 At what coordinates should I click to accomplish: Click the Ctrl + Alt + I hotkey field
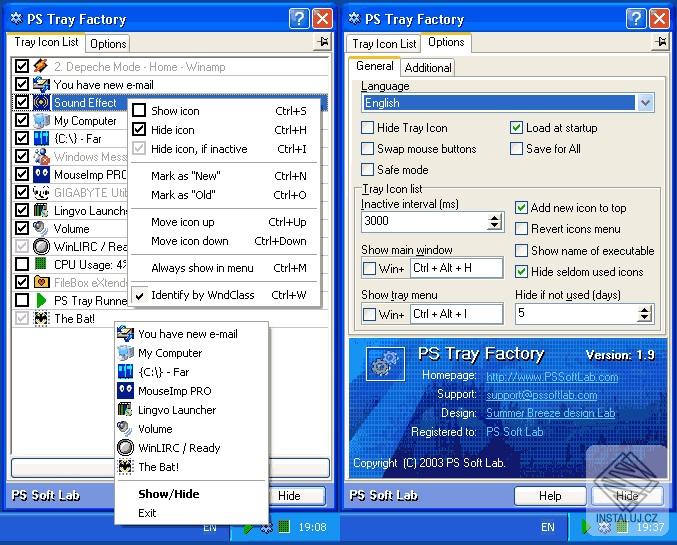(456, 314)
